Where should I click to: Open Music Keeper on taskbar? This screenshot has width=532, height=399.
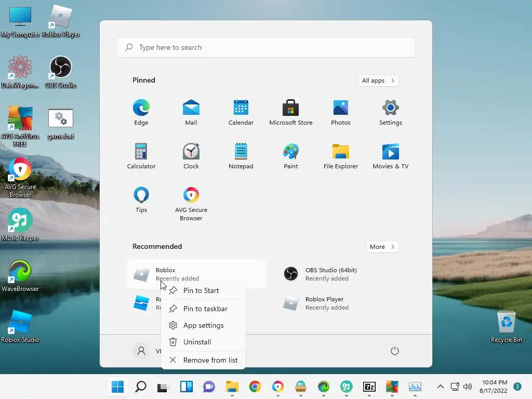pos(347,387)
